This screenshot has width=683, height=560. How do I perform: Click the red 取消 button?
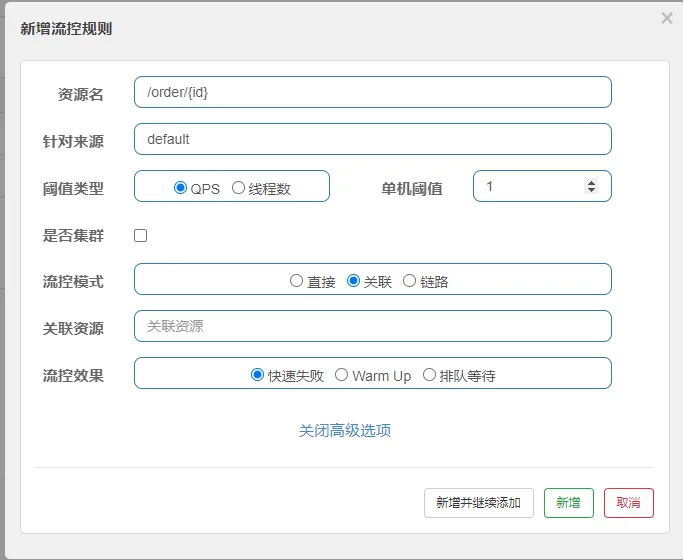[x=629, y=503]
